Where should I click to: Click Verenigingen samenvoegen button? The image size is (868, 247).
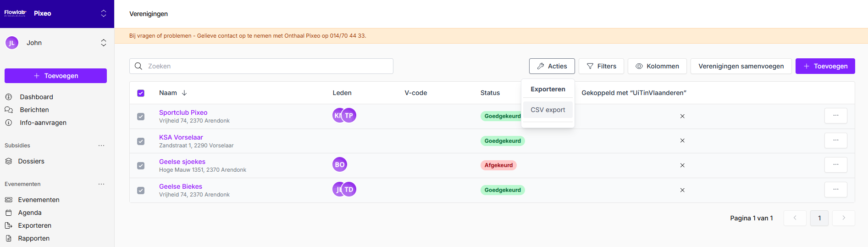click(741, 66)
